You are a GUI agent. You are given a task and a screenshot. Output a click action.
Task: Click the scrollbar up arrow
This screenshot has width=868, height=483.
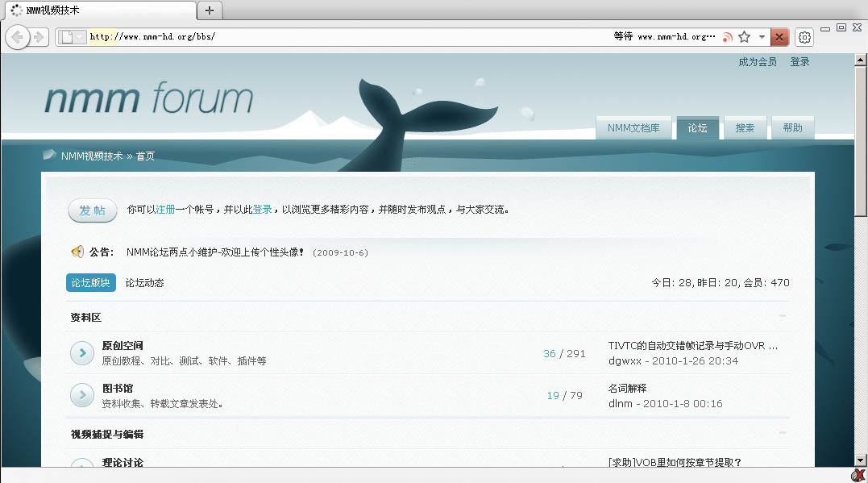point(861,60)
